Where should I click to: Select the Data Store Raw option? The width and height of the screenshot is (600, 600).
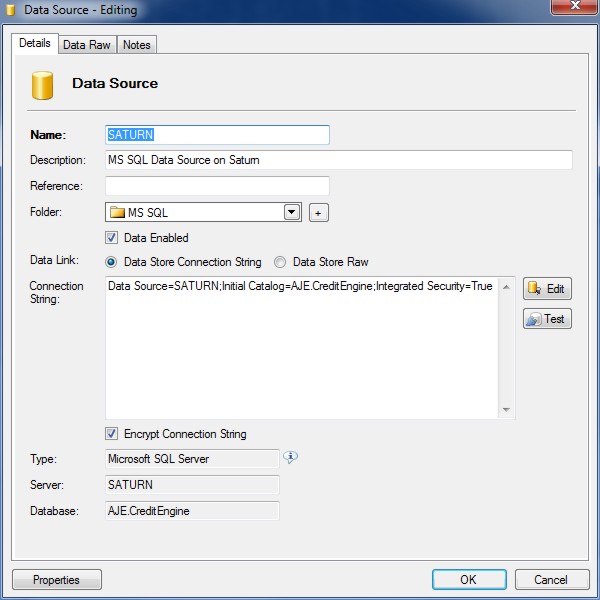pos(281,262)
